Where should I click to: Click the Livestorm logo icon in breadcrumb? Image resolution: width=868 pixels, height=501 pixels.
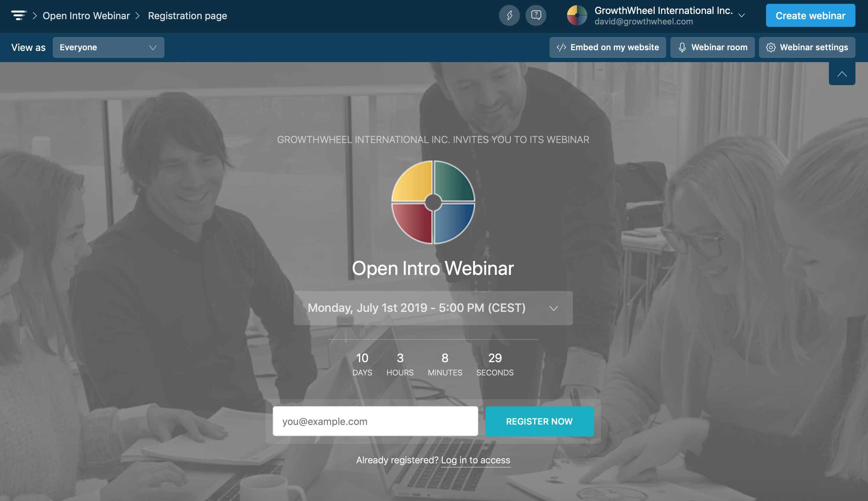click(x=19, y=16)
